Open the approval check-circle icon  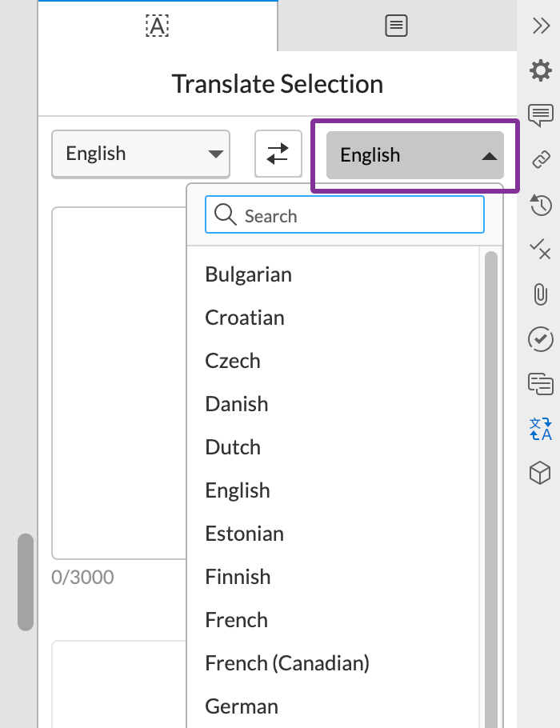(542, 339)
